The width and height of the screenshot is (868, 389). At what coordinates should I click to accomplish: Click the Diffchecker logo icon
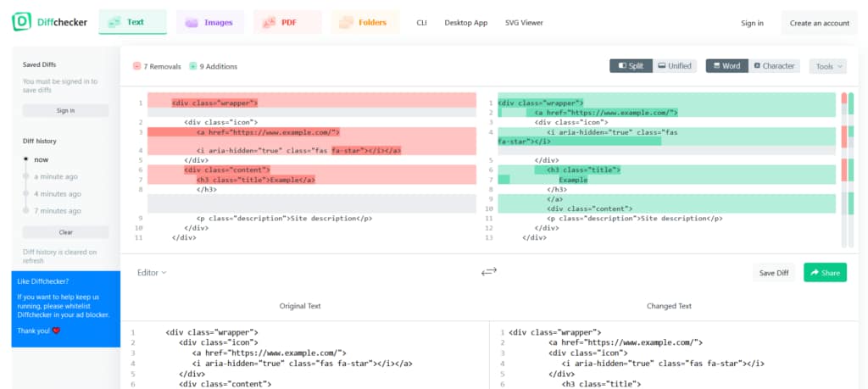coord(21,21)
